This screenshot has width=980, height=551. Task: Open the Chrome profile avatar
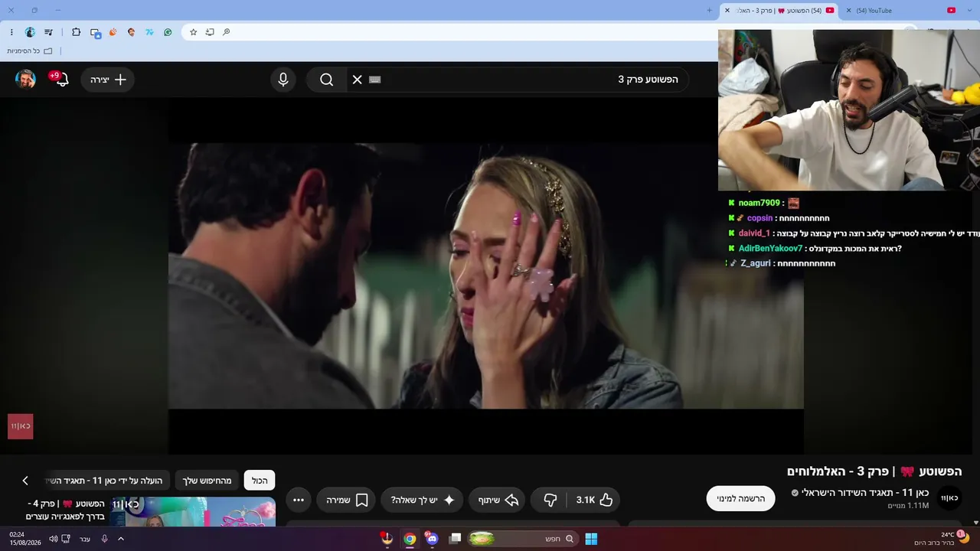[30, 32]
